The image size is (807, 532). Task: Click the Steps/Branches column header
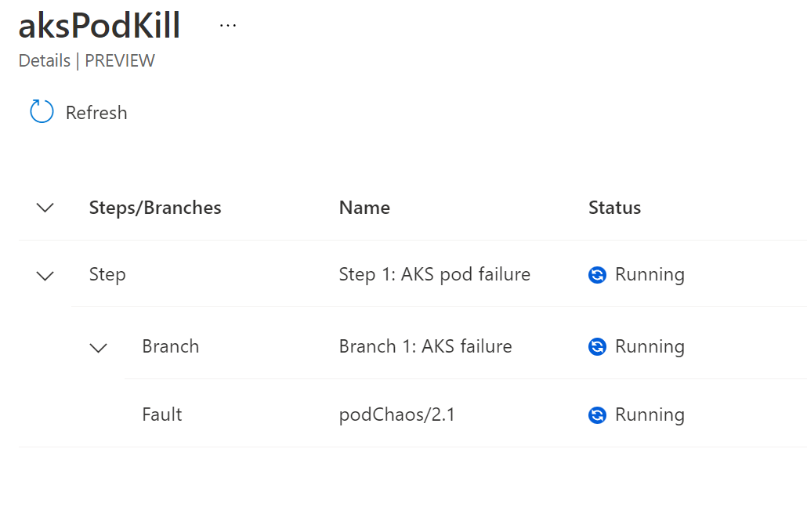pos(155,208)
